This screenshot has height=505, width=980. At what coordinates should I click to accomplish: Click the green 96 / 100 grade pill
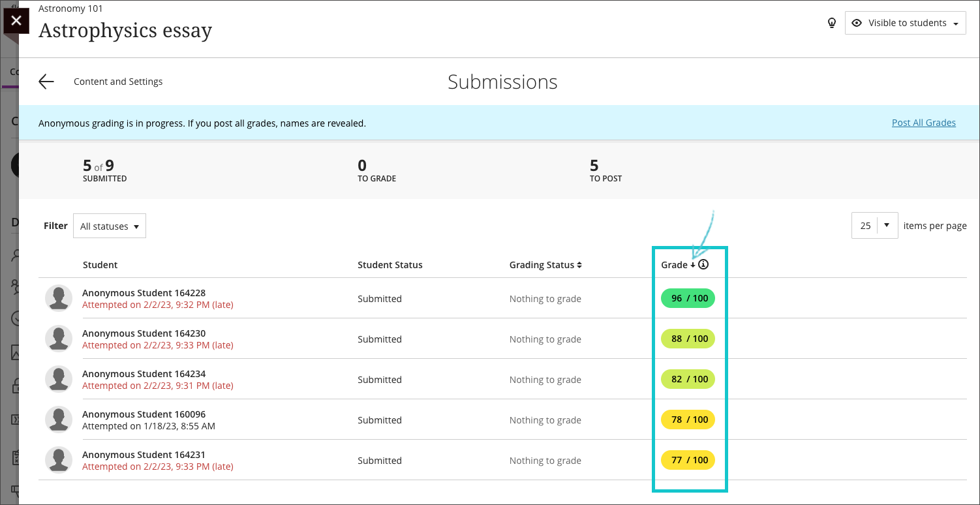(x=688, y=298)
